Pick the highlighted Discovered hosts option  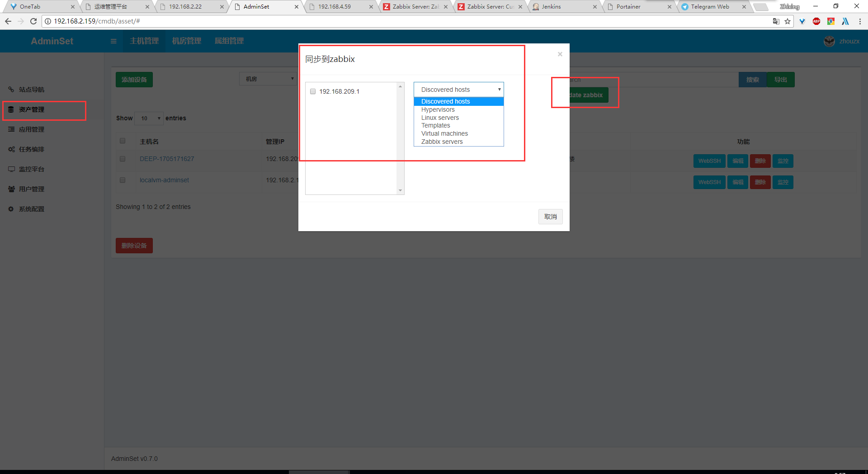[458, 101]
